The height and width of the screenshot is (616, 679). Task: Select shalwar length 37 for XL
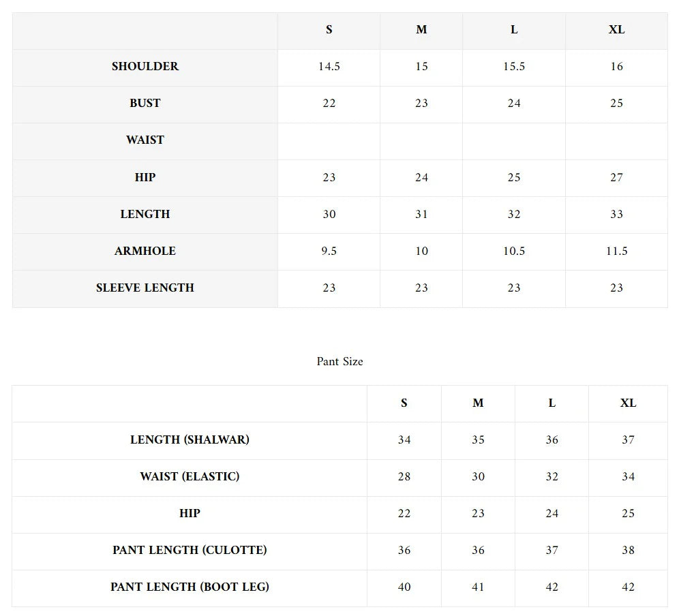point(628,440)
